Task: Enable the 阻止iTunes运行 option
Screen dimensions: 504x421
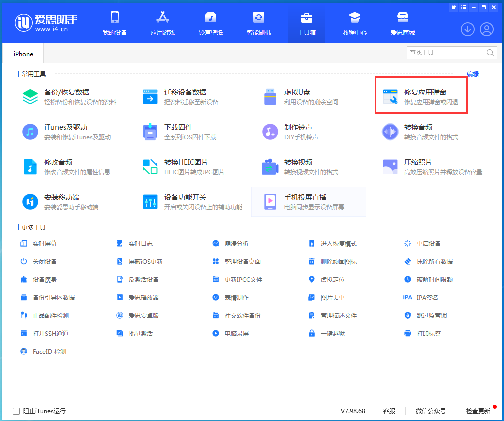Action: point(15,411)
